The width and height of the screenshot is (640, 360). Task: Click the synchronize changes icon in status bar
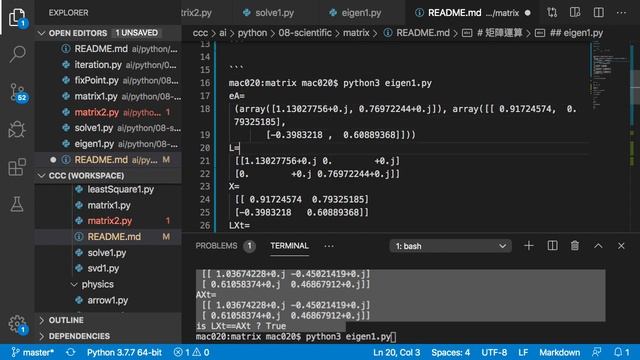[x=70, y=352]
